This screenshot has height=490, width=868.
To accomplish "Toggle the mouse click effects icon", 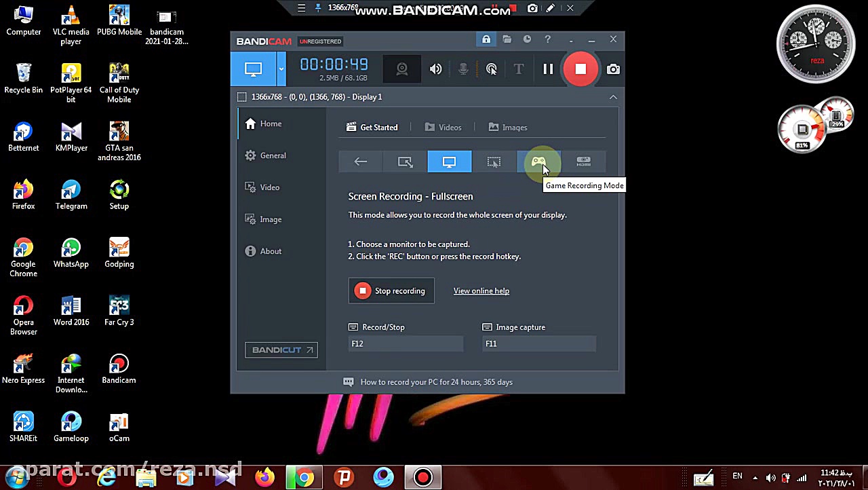I will [x=491, y=69].
